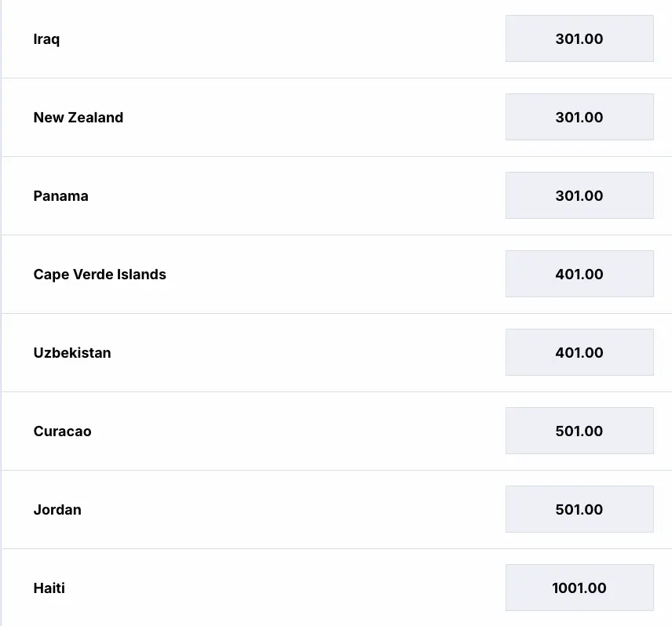Click the New Zealand team name
The width and height of the screenshot is (672, 626).
79,118
